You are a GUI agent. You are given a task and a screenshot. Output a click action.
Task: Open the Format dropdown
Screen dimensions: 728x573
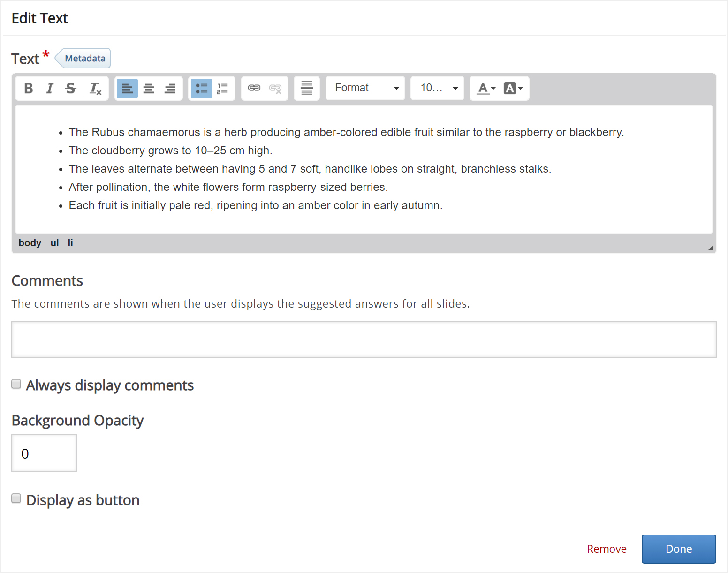click(365, 88)
